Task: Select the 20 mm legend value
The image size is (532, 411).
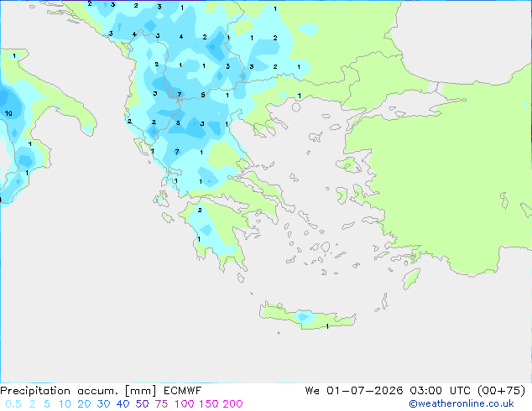Action: pyautogui.click(x=84, y=404)
